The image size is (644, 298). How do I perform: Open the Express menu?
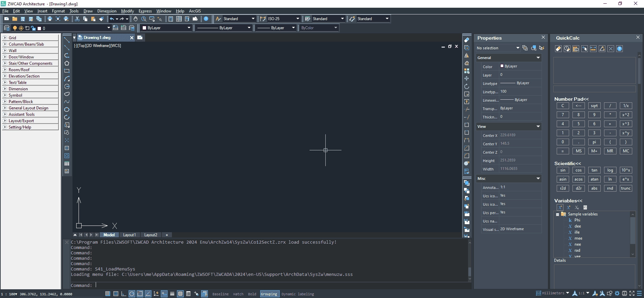point(145,11)
